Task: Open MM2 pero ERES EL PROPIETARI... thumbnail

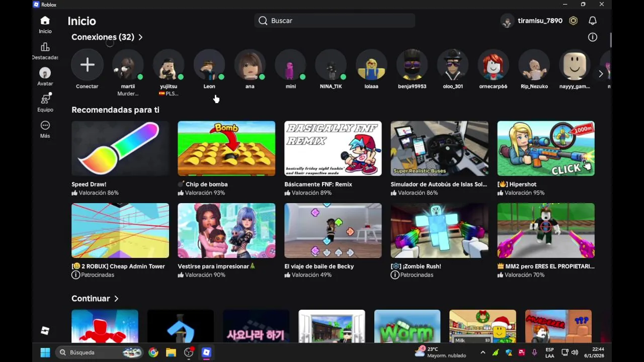Action: tap(546, 230)
